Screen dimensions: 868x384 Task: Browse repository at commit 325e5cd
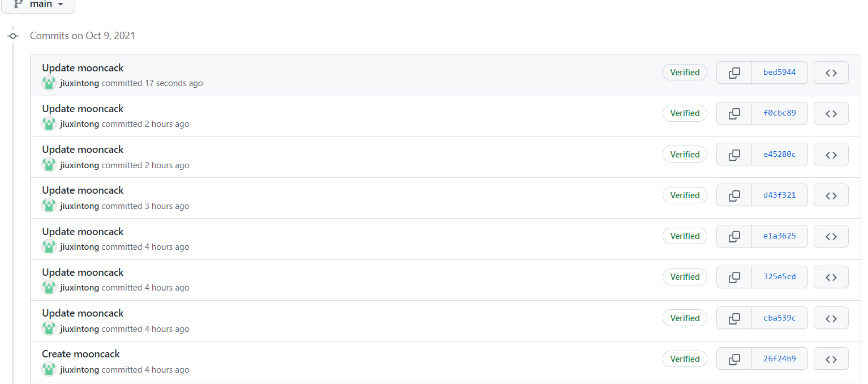[x=831, y=277]
